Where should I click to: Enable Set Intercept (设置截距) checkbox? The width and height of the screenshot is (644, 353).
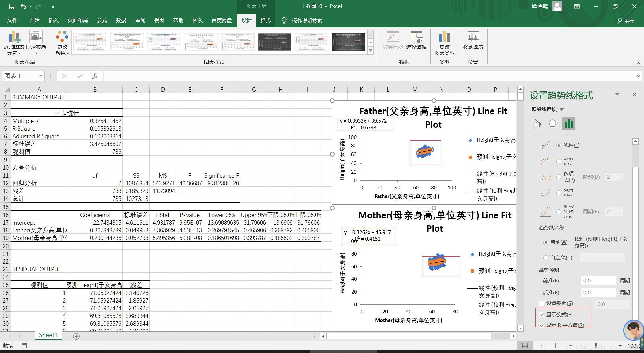541,303
